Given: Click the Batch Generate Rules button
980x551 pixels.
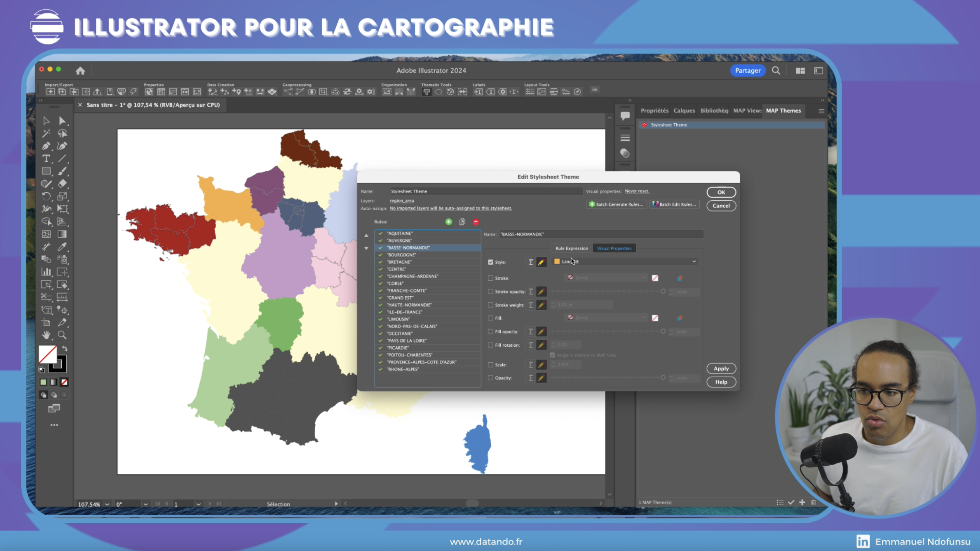Looking at the screenshot, I should [x=616, y=204].
